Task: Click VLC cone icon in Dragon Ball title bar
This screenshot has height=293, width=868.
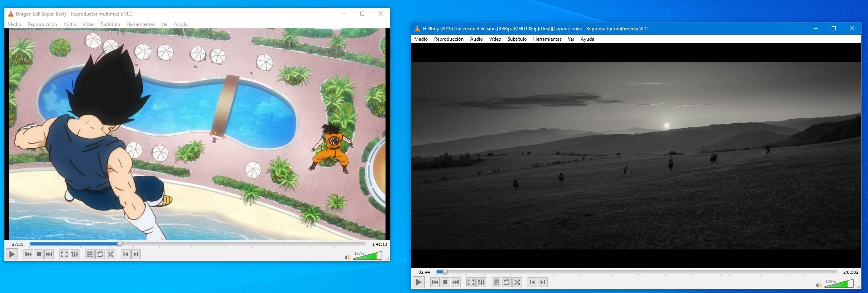Action: pos(11,14)
